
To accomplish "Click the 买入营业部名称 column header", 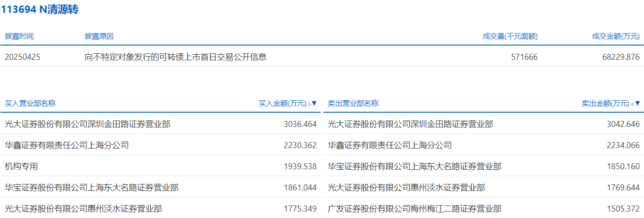I will [x=30, y=103].
